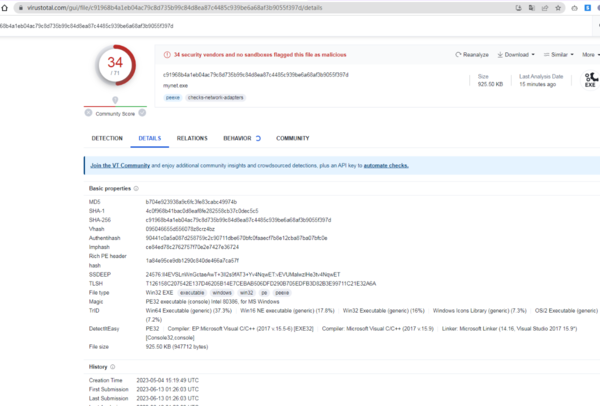Viewport: 600px width, 406px height.
Task: Click the peexe tag in File type row
Action: click(x=282, y=293)
